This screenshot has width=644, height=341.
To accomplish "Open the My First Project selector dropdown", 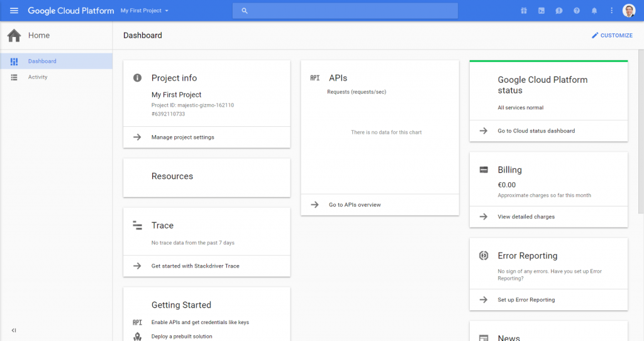I will coord(145,11).
